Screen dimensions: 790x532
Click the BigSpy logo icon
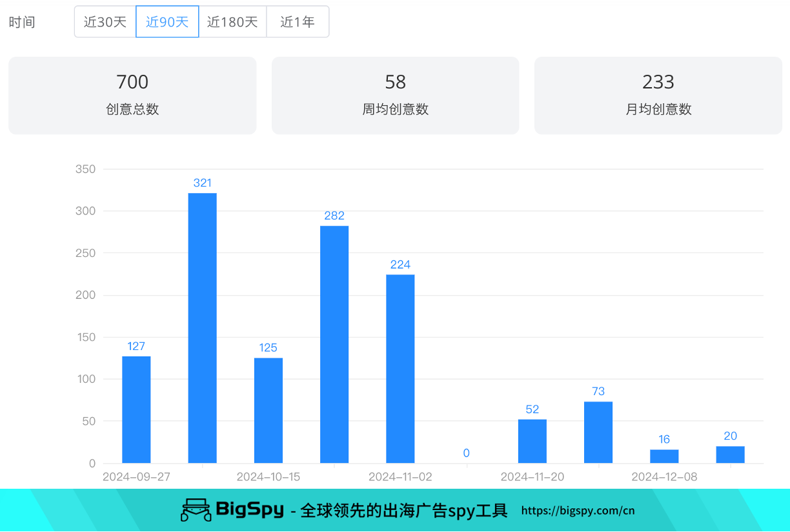pyautogui.click(x=195, y=510)
